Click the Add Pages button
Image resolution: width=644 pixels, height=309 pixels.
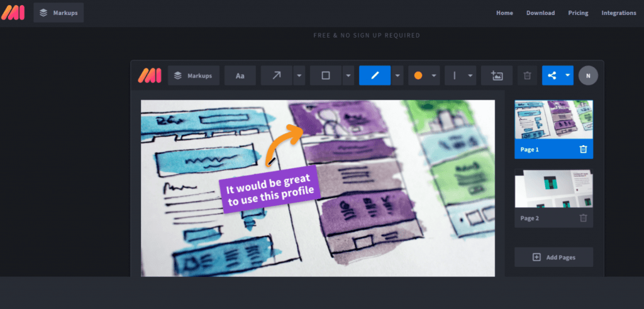pyautogui.click(x=553, y=257)
